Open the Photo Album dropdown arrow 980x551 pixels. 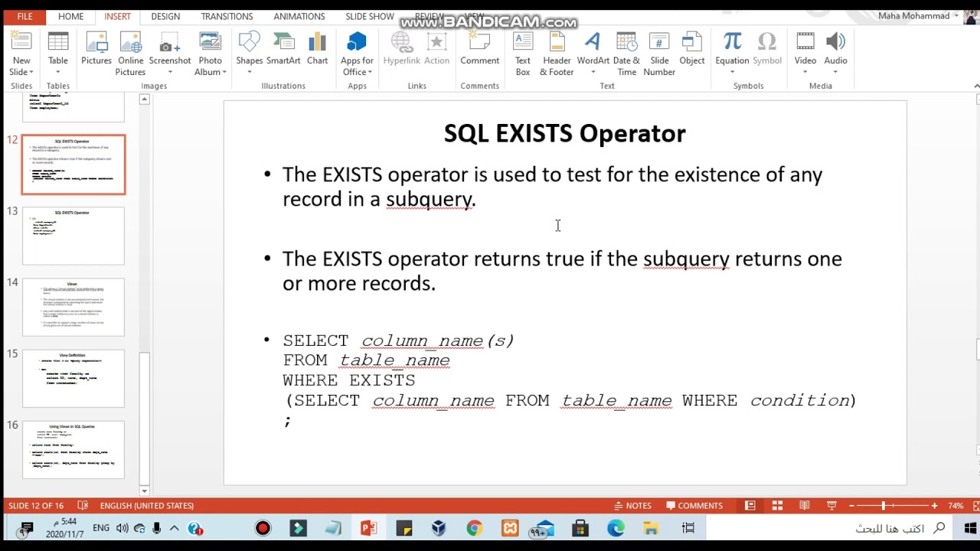pos(224,73)
